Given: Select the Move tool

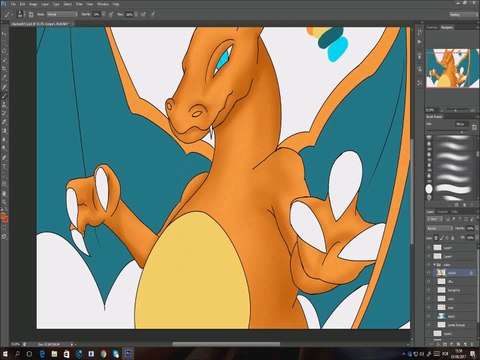Looking at the screenshot, I should [x=4, y=34].
